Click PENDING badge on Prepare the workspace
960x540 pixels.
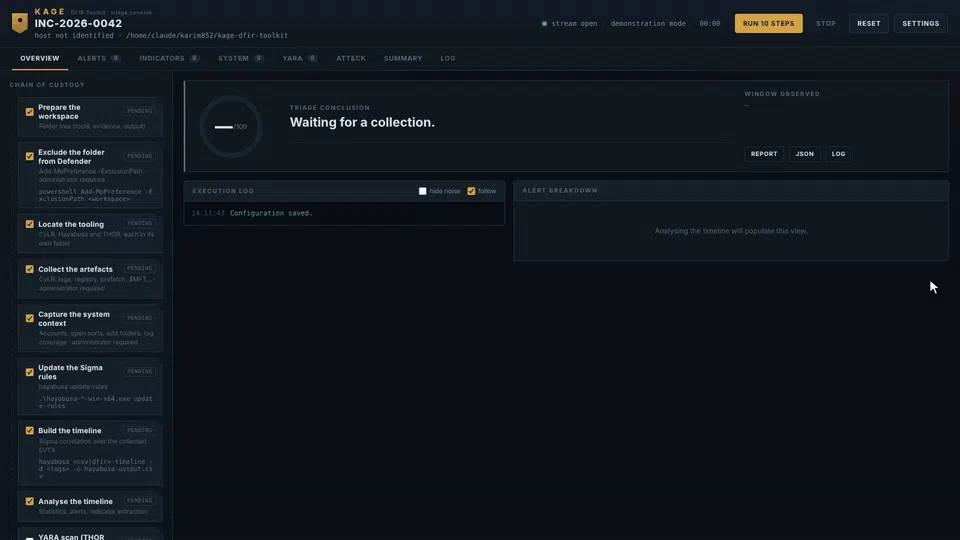[x=140, y=111]
